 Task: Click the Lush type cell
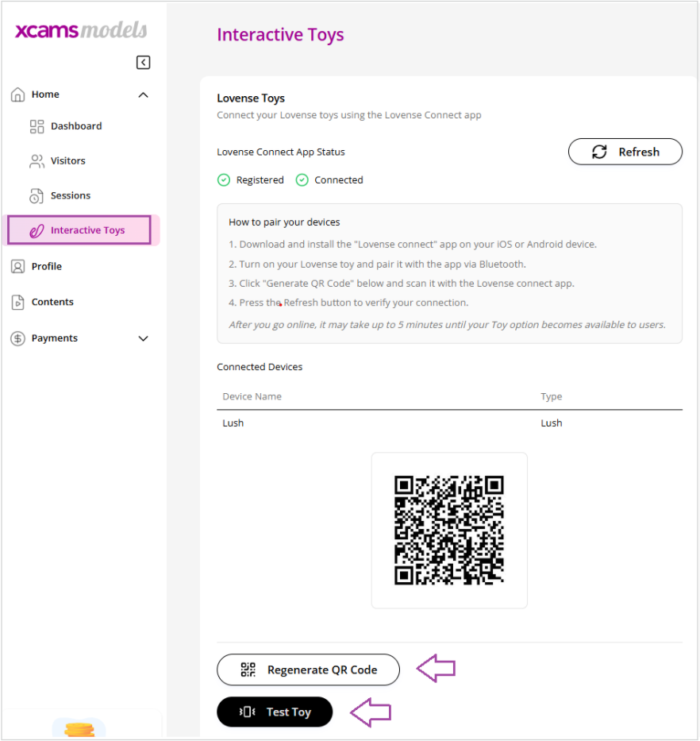[552, 423]
